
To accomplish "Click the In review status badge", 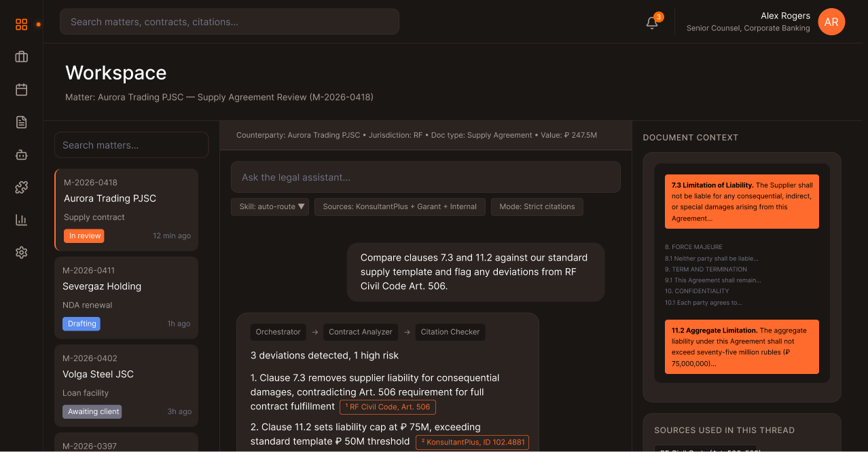I will click(x=85, y=236).
